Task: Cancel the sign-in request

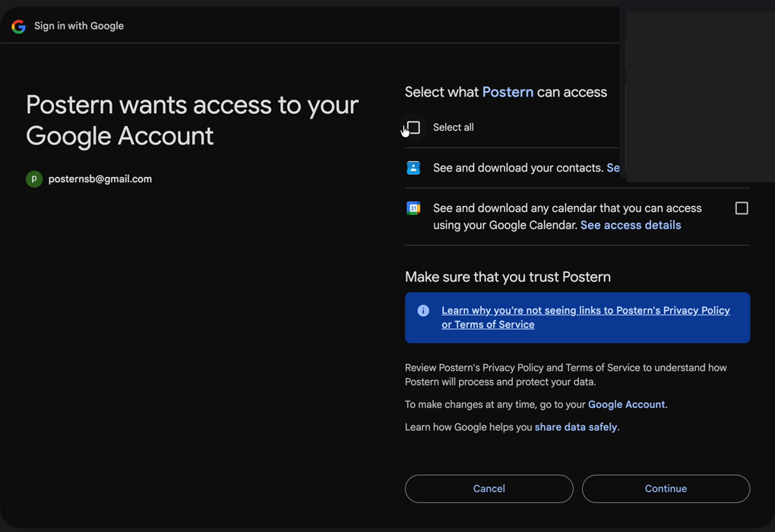Action: point(489,489)
